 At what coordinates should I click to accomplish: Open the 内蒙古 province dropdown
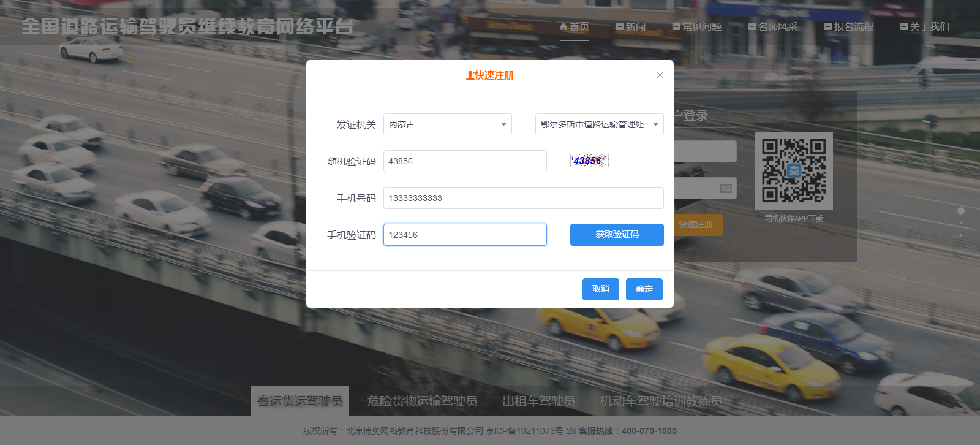[x=448, y=124]
